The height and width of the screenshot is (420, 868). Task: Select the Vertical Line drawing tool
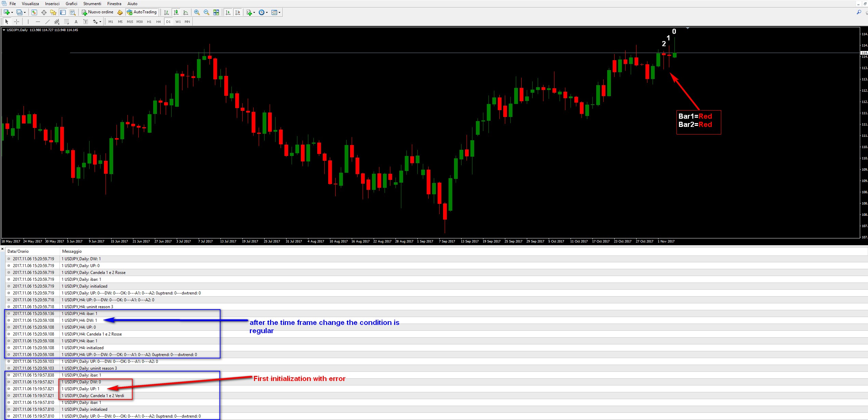[x=28, y=22]
